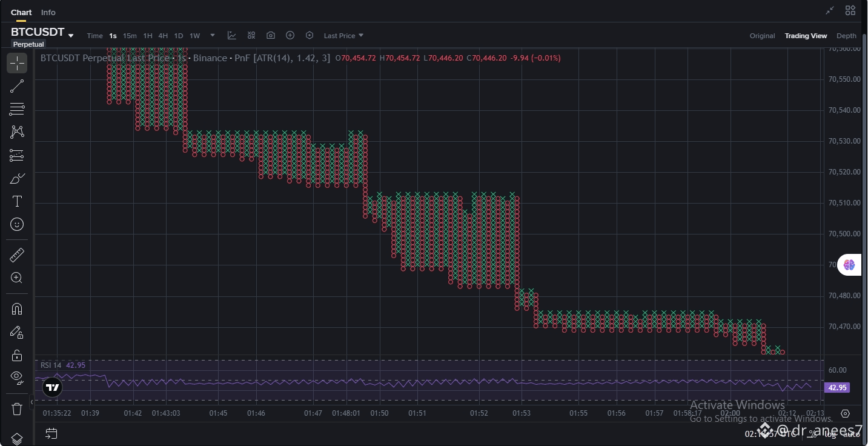This screenshot has width=868, height=446.
Task: Select the Text annotation tool
Action: point(17,201)
